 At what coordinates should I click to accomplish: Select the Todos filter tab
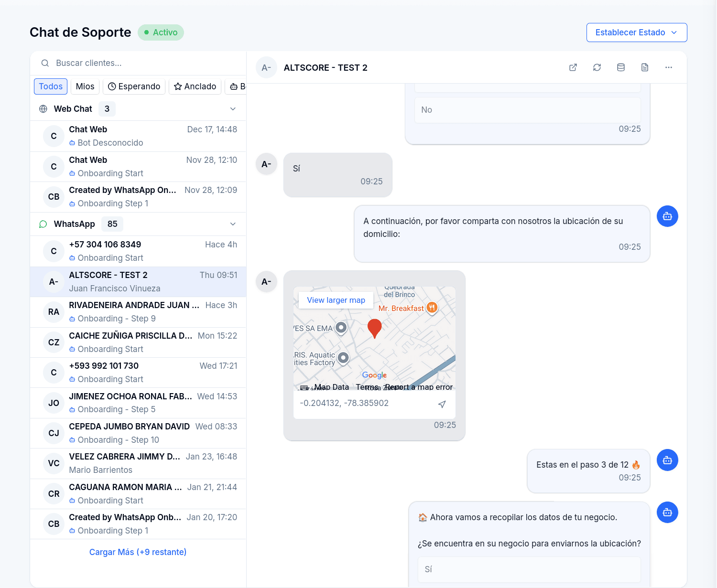point(51,86)
